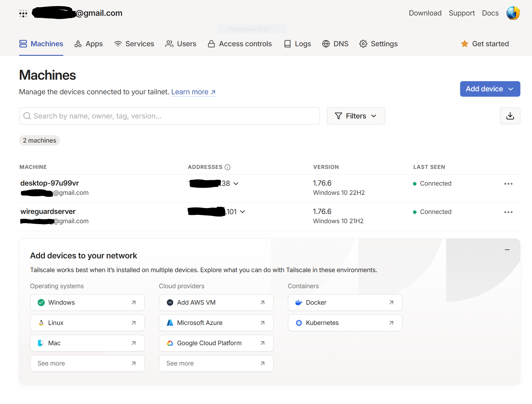532x404 pixels.
Task: Click the search magnifier icon
Action: click(x=27, y=116)
